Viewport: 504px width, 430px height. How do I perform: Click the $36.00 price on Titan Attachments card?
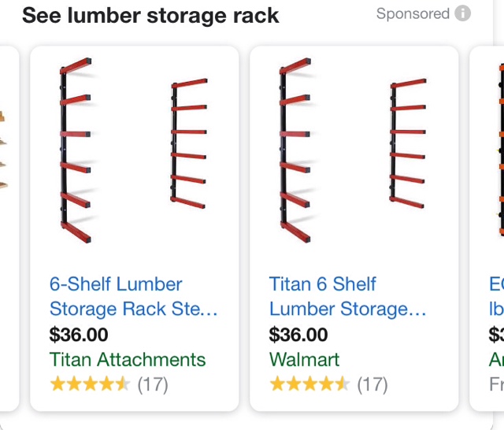(x=79, y=335)
